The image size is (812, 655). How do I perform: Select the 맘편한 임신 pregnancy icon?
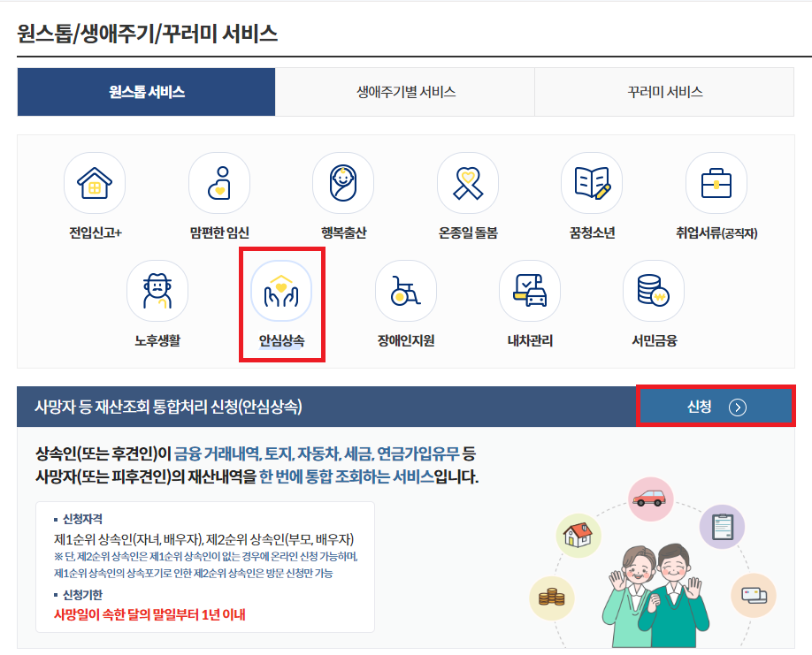point(219,183)
